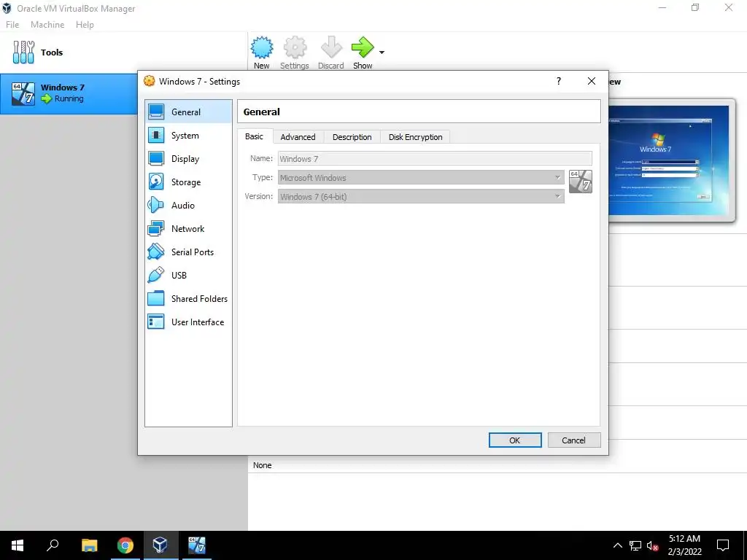Open Google Chrome from the taskbar
The width and height of the screenshot is (747, 560).
click(125, 545)
